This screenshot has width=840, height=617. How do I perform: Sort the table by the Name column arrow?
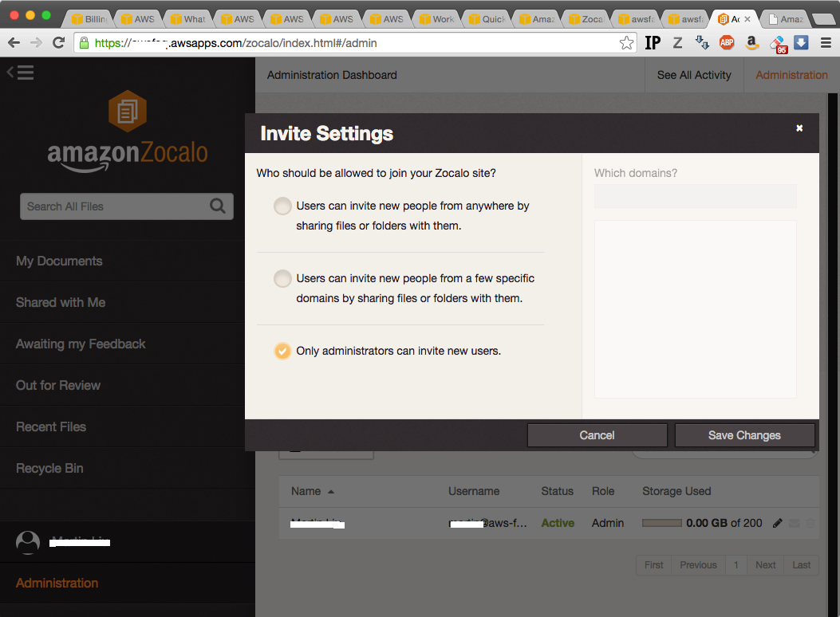tap(331, 492)
